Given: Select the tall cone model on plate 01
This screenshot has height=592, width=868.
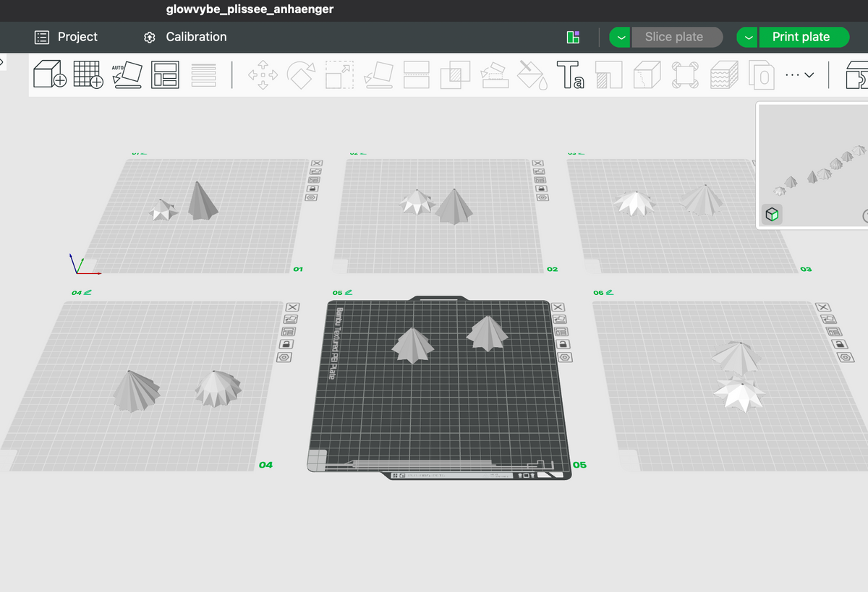Looking at the screenshot, I should [x=203, y=201].
